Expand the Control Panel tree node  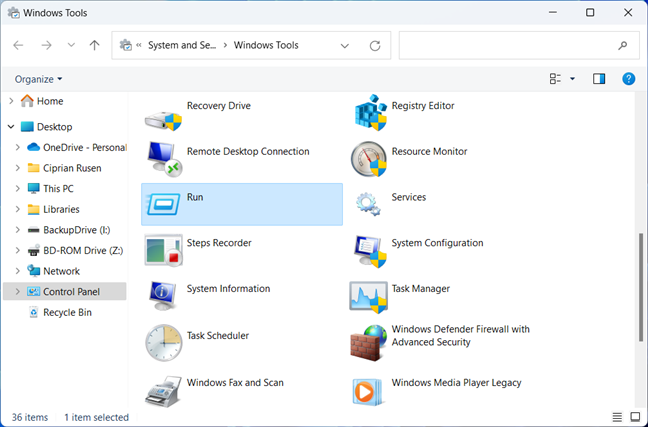point(17,292)
